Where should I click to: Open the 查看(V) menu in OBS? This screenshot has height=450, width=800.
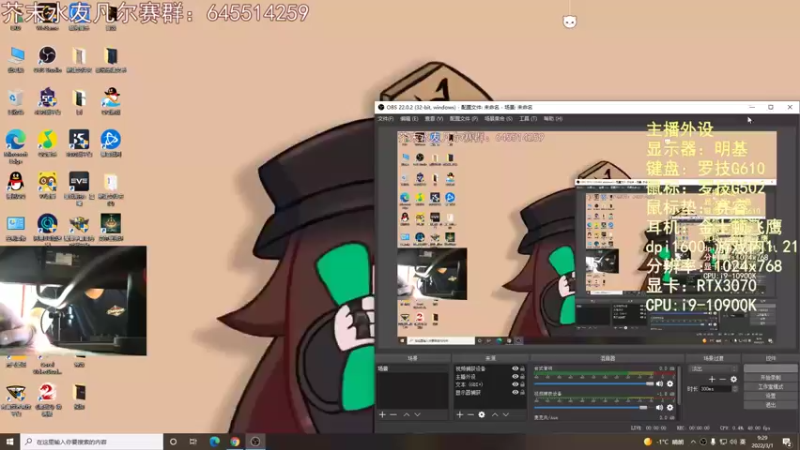tap(434, 119)
